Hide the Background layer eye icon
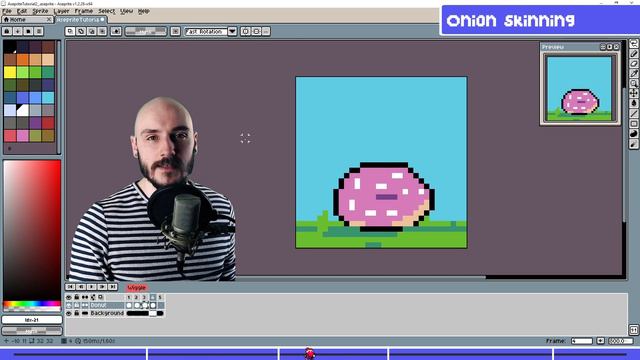The image size is (640, 360). click(x=69, y=313)
